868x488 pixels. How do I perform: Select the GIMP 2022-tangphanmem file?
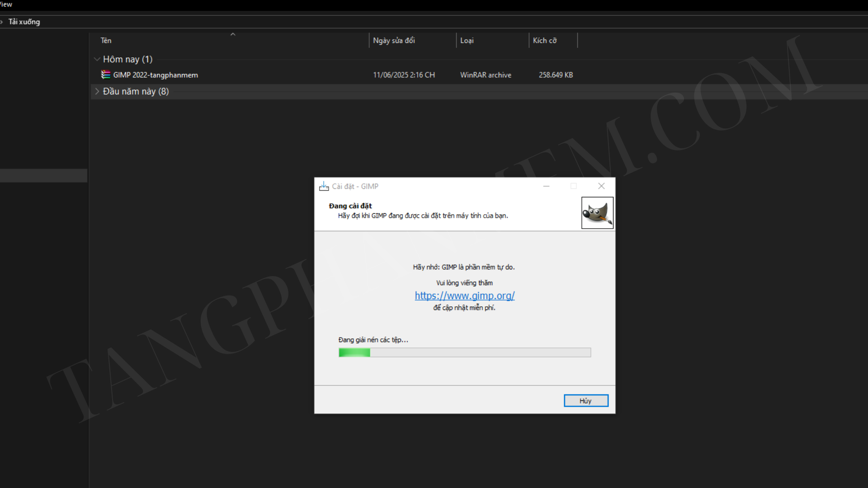156,75
